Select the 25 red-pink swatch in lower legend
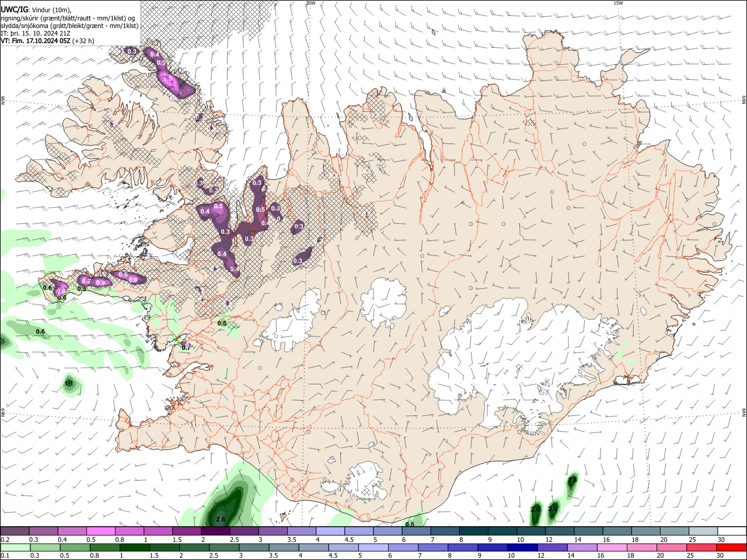 pyautogui.click(x=701, y=547)
